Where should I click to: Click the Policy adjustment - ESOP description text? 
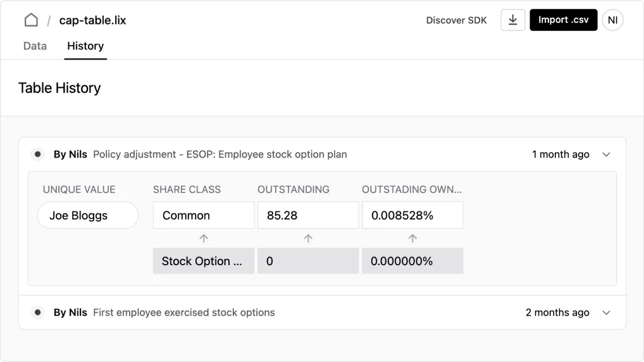(x=220, y=154)
